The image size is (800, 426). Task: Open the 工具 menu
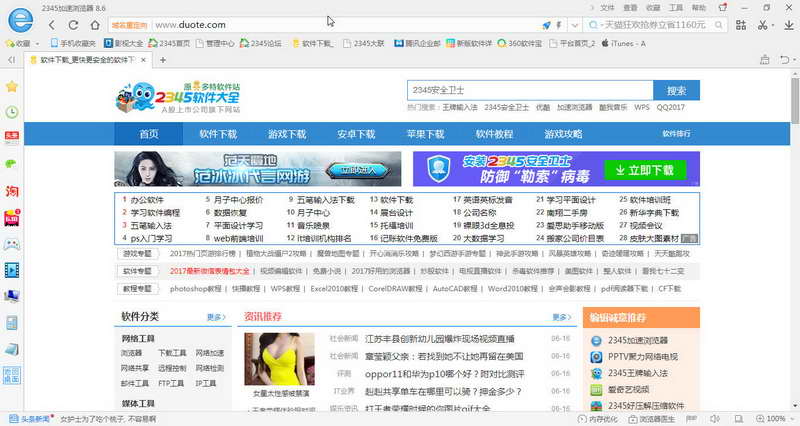pos(675,7)
